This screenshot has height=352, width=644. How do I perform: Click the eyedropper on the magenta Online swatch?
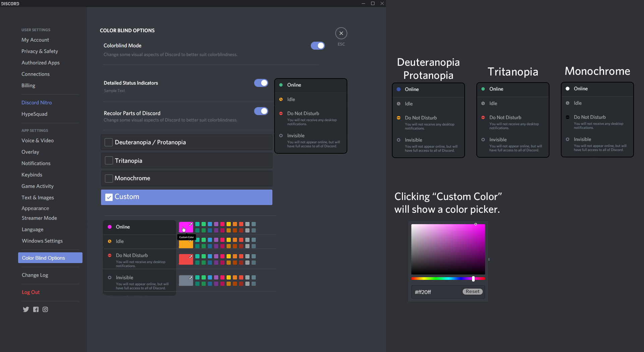point(191,224)
